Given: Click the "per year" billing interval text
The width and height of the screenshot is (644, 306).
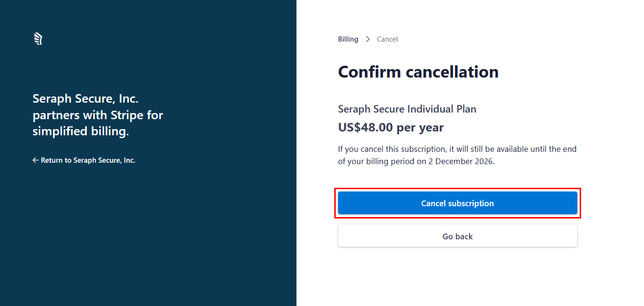Looking at the screenshot, I should pos(420,128).
